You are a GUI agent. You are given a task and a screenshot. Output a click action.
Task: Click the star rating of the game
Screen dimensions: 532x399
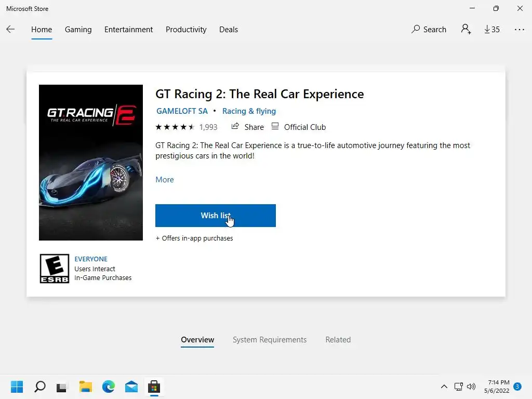click(x=175, y=127)
